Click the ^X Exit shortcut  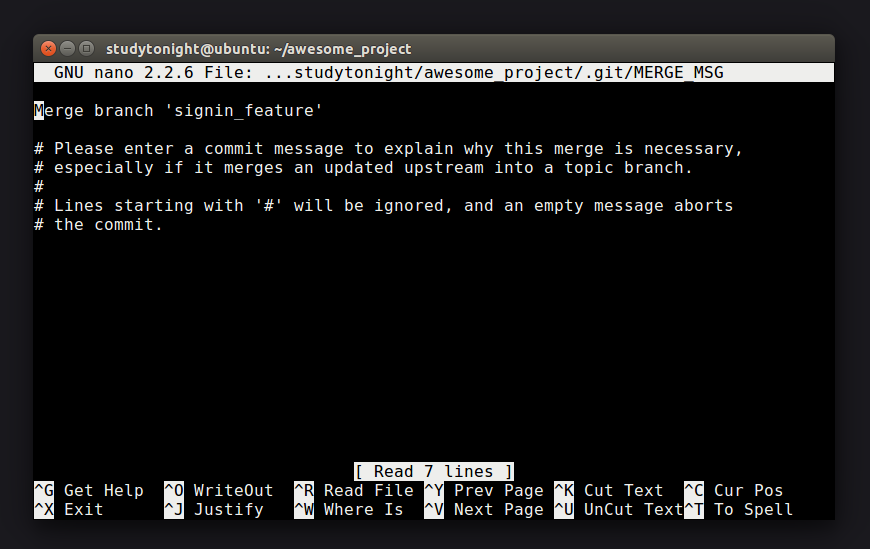(x=69, y=510)
